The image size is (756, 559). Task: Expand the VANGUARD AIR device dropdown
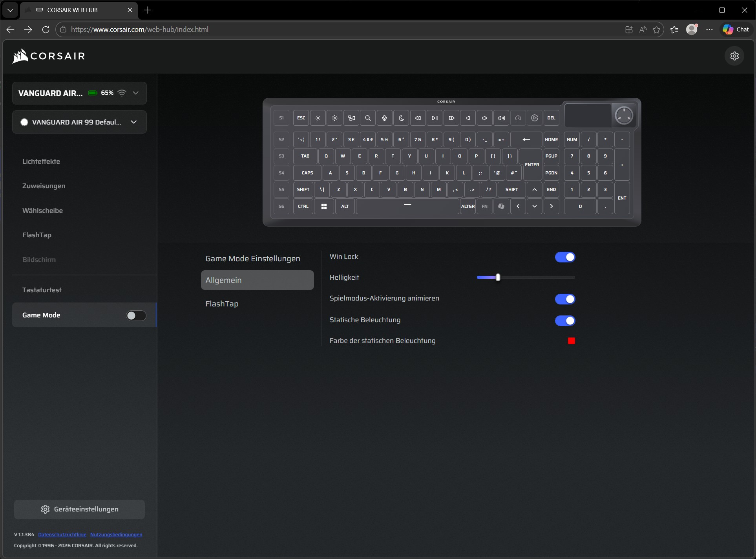click(135, 93)
